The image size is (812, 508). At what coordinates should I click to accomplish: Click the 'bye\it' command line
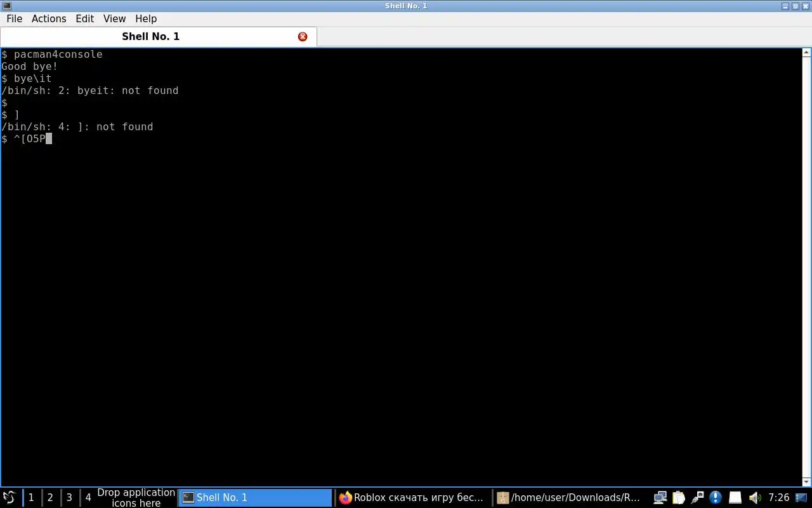[x=27, y=79]
